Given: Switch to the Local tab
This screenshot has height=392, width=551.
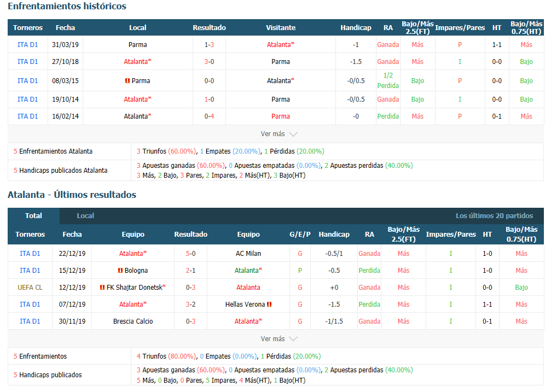Looking at the screenshot, I should click(85, 215).
